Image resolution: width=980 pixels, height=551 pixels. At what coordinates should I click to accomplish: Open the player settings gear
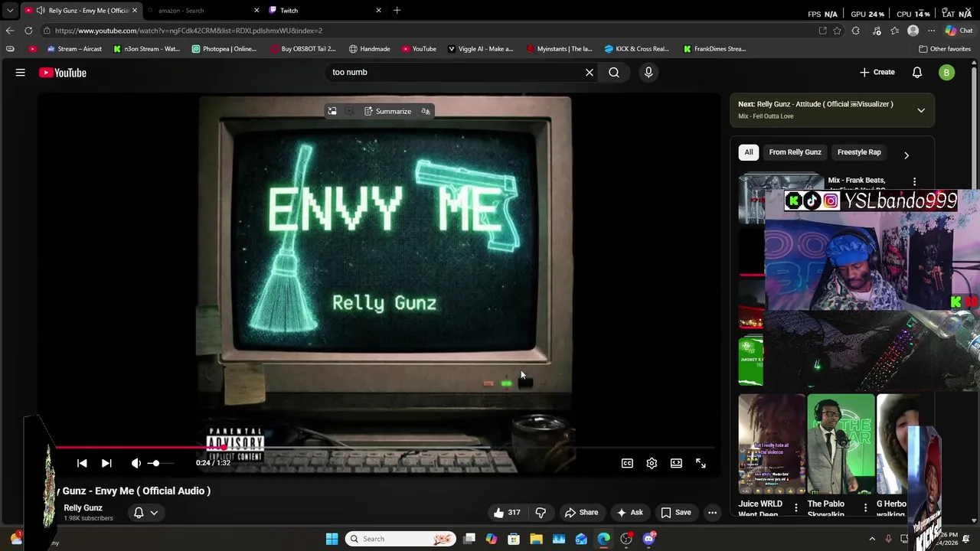click(652, 463)
